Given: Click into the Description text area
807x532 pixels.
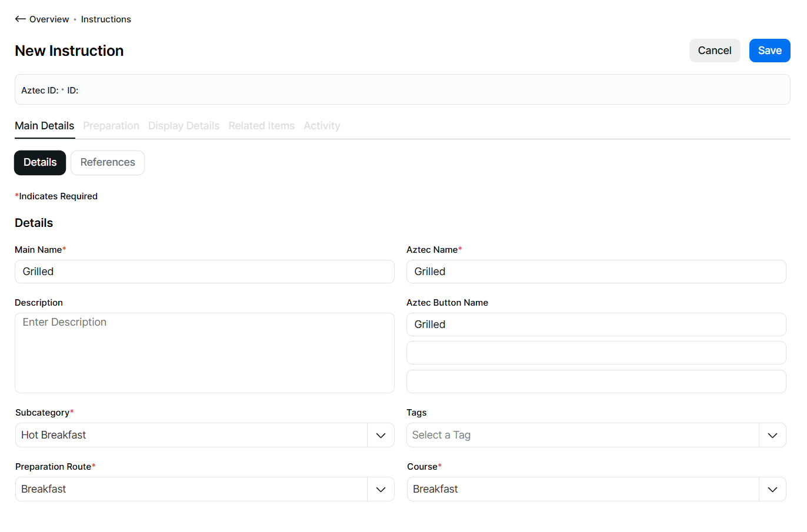Looking at the screenshot, I should (x=204, y=353).
